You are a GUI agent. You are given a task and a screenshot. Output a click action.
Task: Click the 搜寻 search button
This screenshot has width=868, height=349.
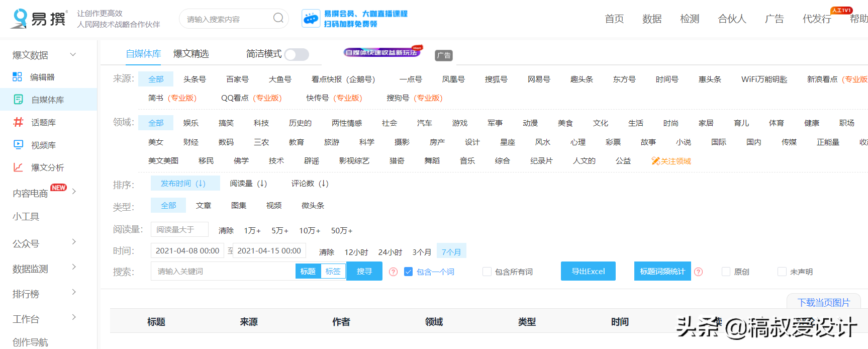pos(364,271)
